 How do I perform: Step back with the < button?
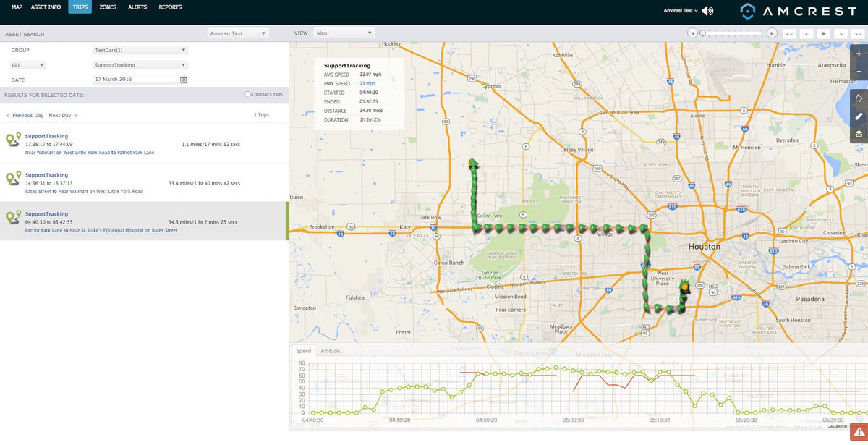coord(807,33)
